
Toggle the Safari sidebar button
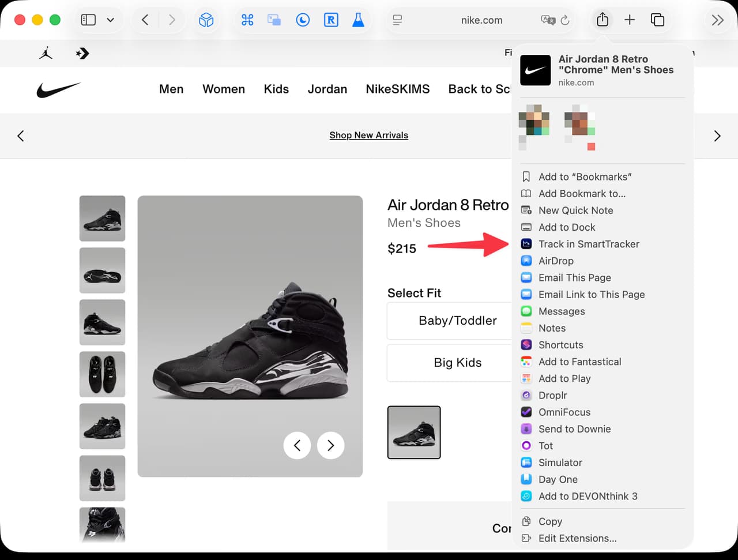tap(88, 20)
